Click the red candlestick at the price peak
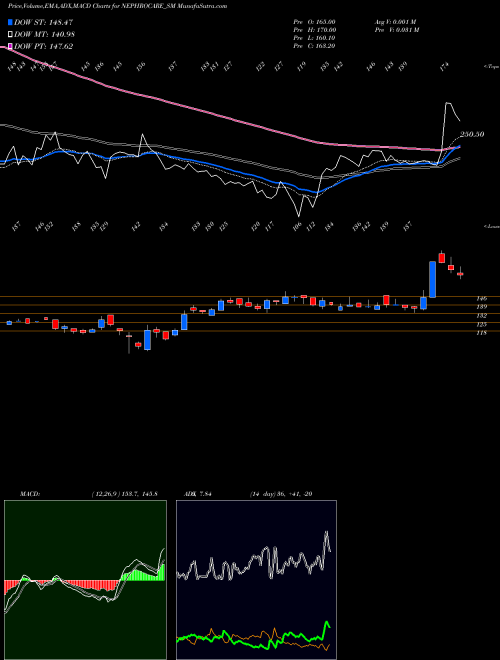The height and width of the screenshot is (660, 500). pyautogui.click(x=441, y=257)
